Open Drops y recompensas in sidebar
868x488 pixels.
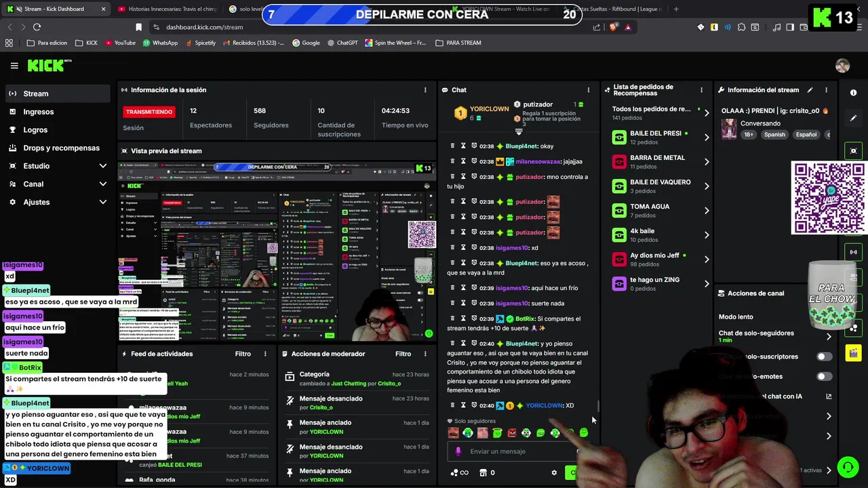[x=57, y=148]
